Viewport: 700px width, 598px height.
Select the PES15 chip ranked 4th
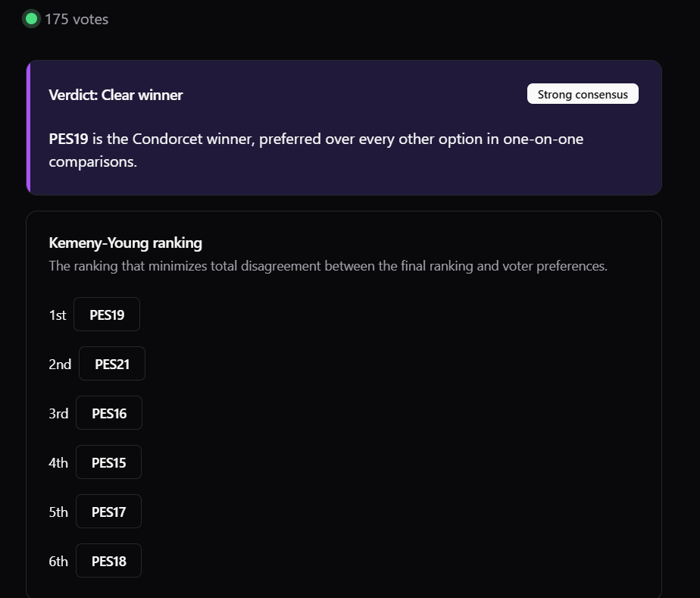pyautogui.click(x=108, y=462)
